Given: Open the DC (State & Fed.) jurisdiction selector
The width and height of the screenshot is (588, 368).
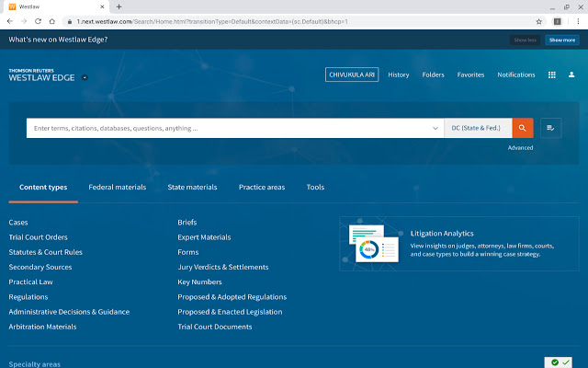Looking at the screenshot, I should [x=477, y=129].
